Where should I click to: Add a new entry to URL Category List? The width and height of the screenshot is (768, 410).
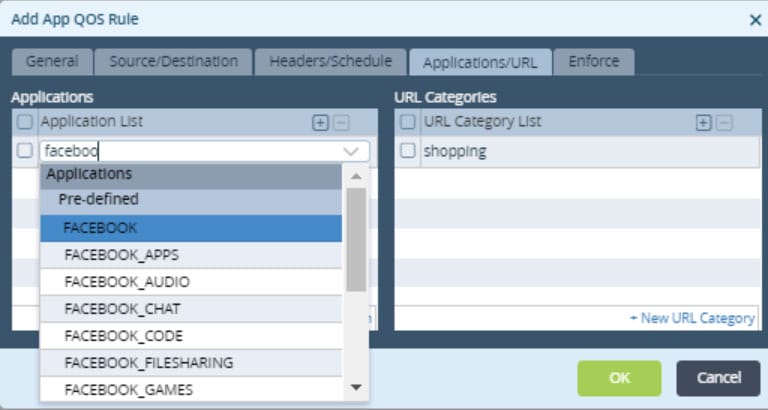[x=703, y=123]
